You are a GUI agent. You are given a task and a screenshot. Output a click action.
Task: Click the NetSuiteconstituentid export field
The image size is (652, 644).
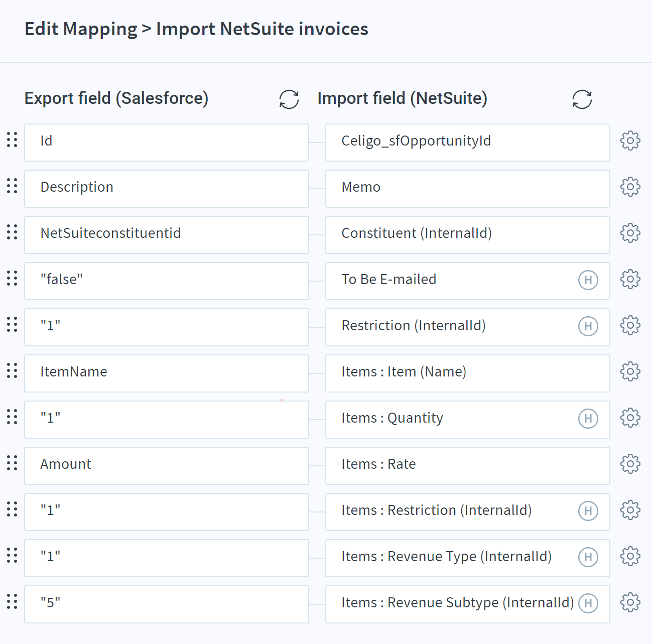(x=167, y=235)
